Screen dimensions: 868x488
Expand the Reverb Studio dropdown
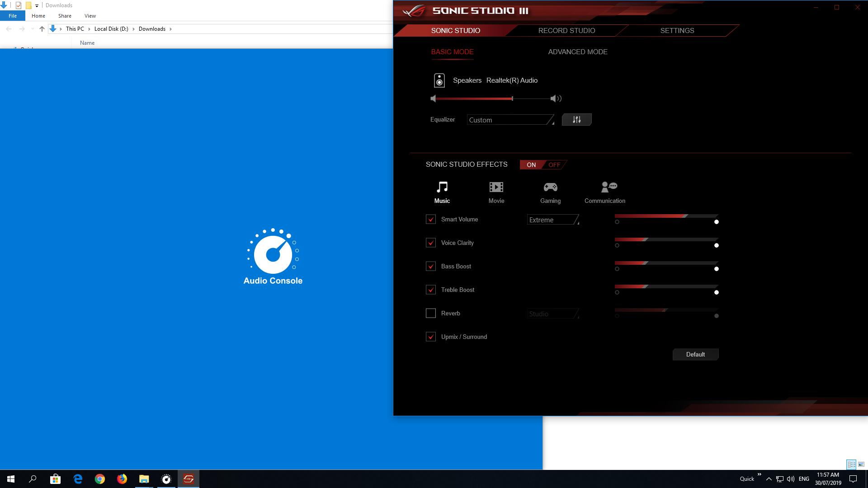coord(553,314)
